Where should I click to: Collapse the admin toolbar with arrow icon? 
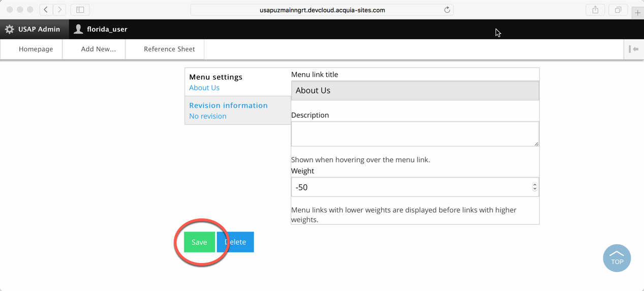point(633,49)
